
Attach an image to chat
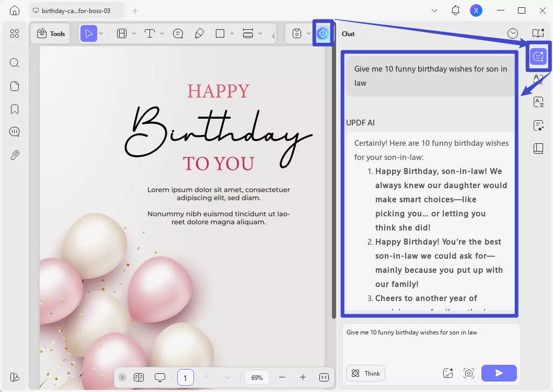(448, 373)
